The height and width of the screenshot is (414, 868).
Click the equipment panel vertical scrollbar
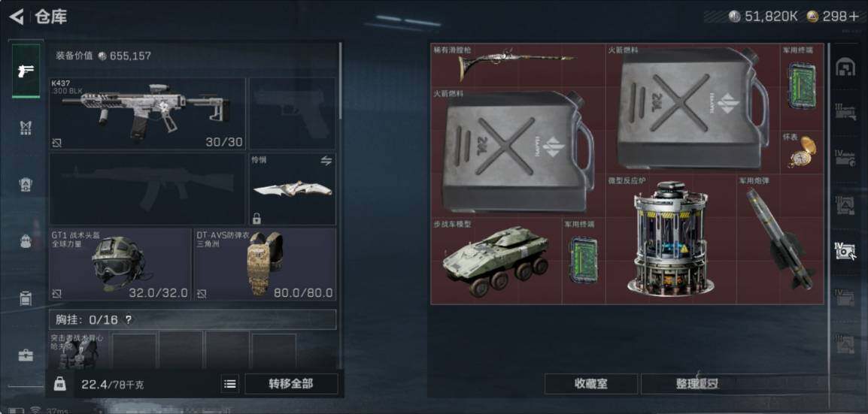341,81
